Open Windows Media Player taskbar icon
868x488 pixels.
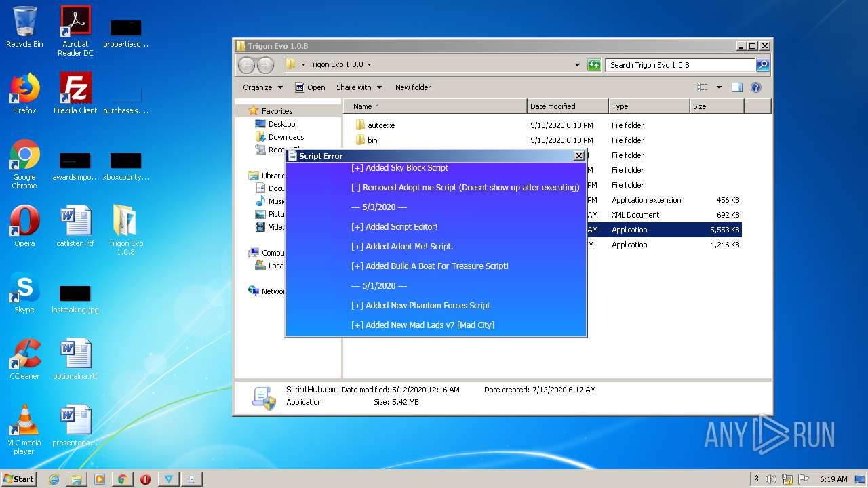(100, 479)
